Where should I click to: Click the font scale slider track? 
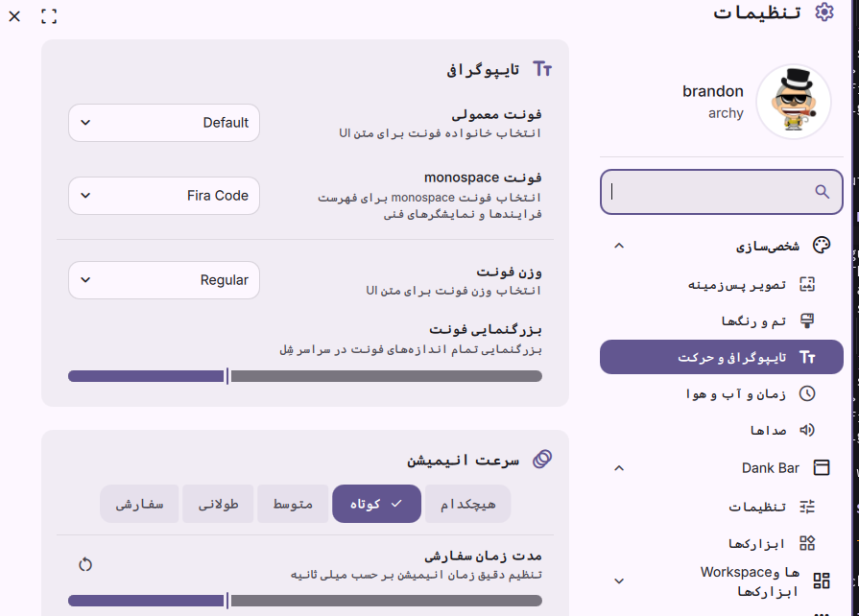[384, 376]
